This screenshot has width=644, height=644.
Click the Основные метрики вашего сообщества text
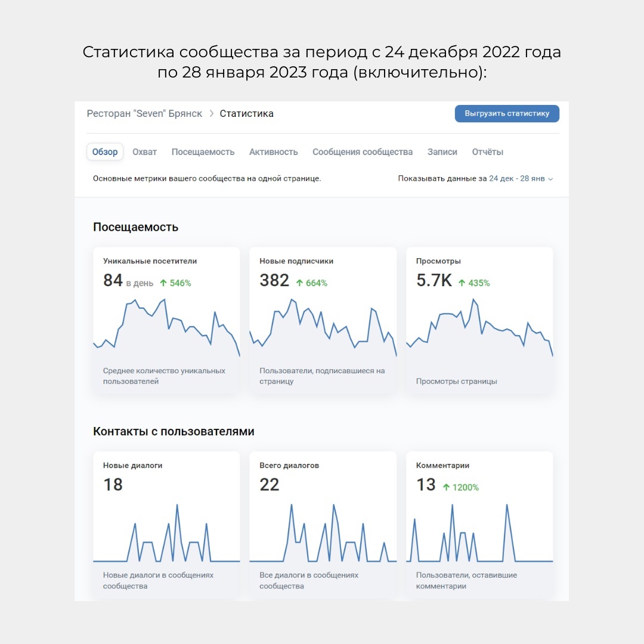point(207,179)
